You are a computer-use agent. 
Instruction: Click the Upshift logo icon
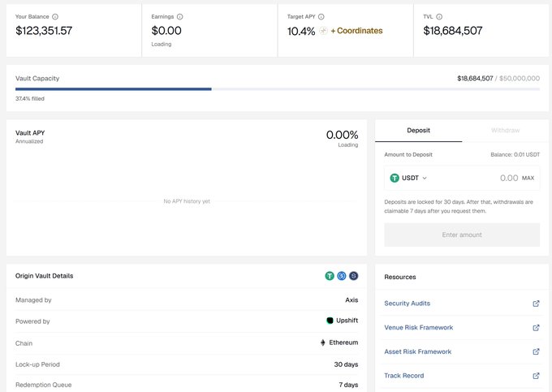pyautogui.click(x=330, y=321)
